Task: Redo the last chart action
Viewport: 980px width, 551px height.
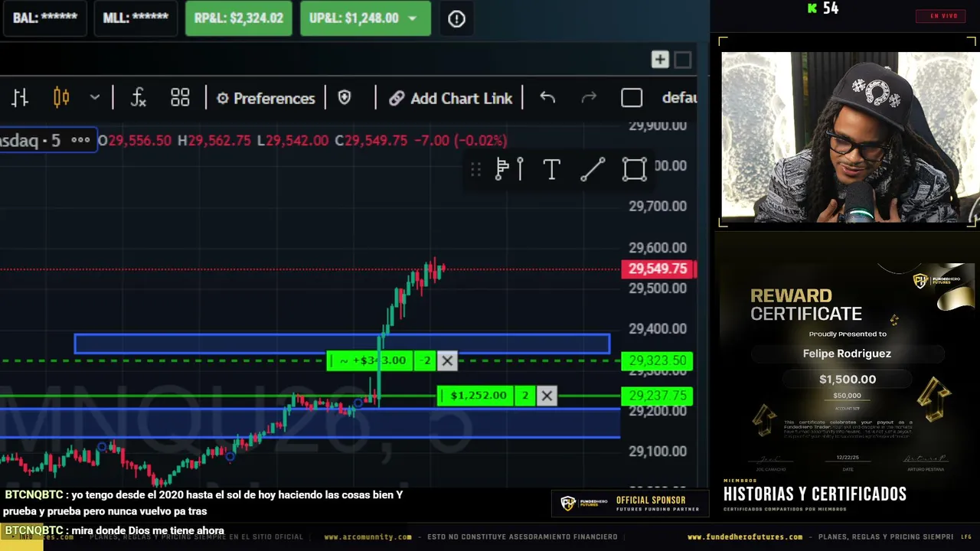Action: click(x=589, y=98)
